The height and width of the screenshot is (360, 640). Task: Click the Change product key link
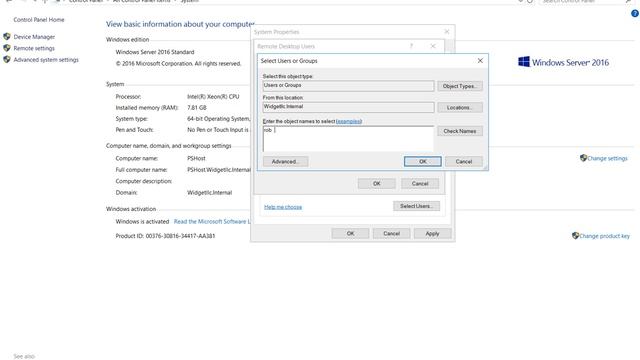pyautogui.click(x=604, y=236)
